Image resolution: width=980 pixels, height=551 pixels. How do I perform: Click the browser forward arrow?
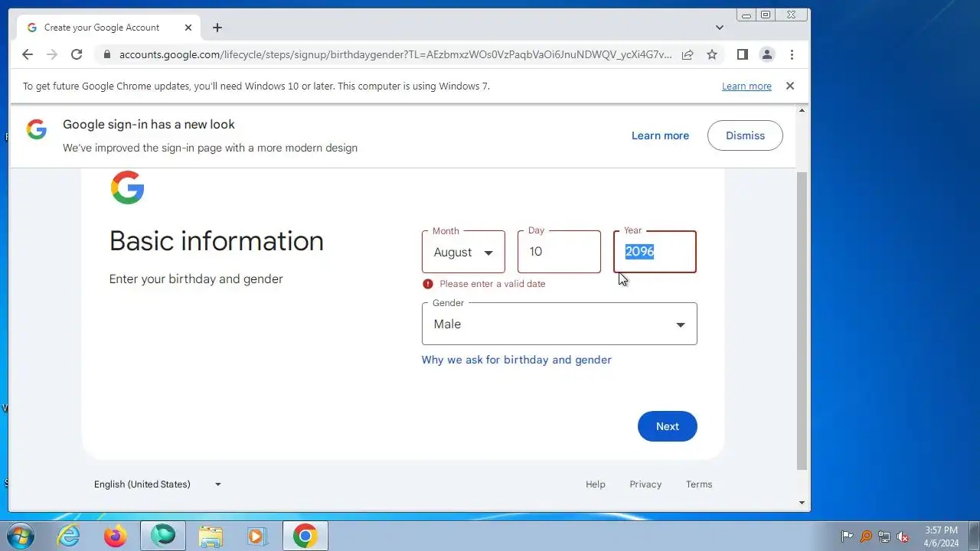52,54
